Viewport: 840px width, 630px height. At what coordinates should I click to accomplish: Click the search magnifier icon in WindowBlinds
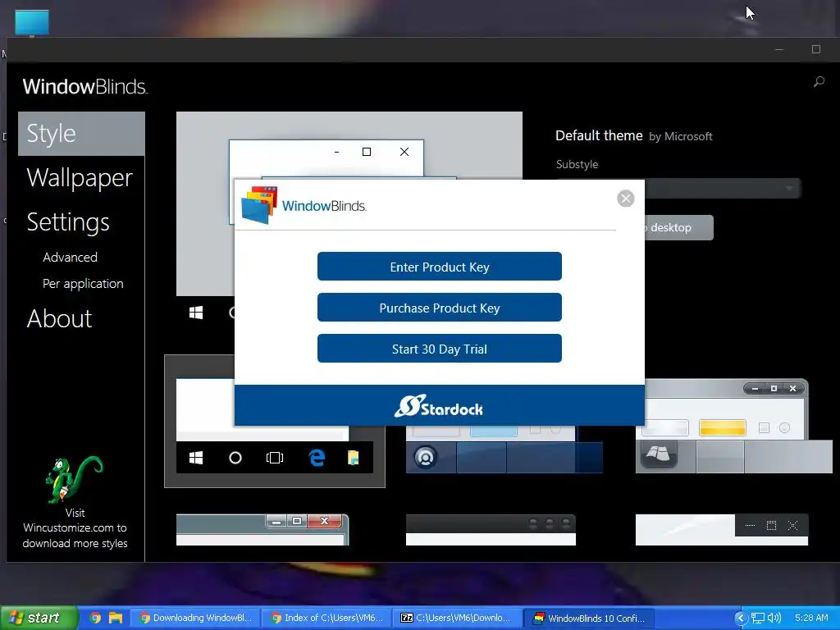819,81
